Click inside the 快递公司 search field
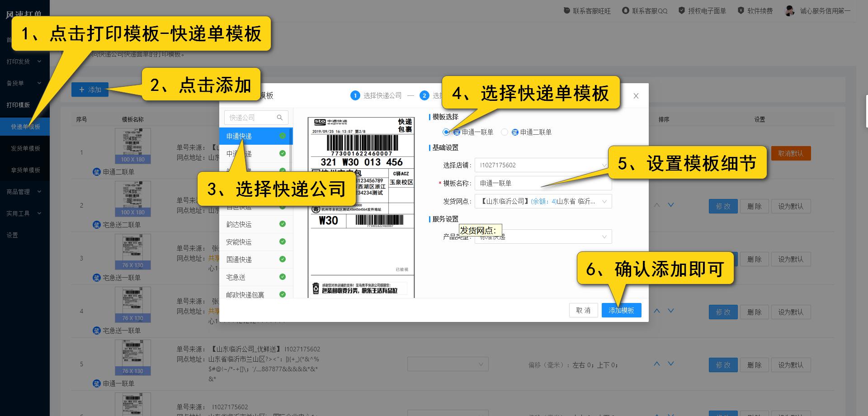868x416 pixels. pyautogui.click(x=249, y=117)
